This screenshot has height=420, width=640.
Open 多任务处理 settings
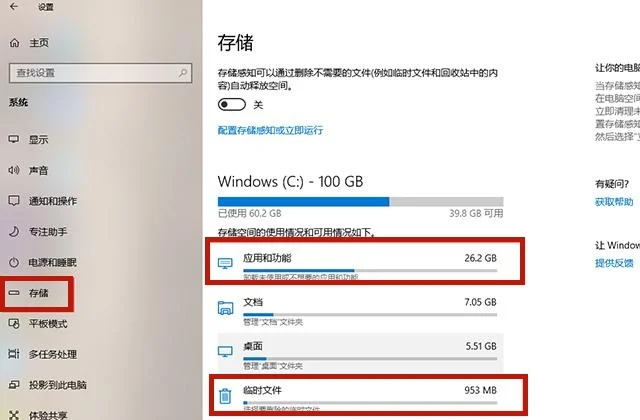[52, 354]
